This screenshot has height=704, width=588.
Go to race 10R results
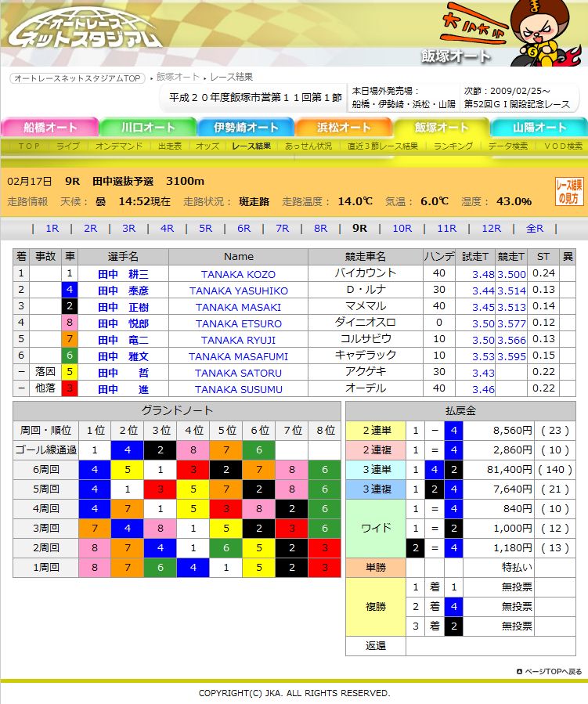coord(402,229)
